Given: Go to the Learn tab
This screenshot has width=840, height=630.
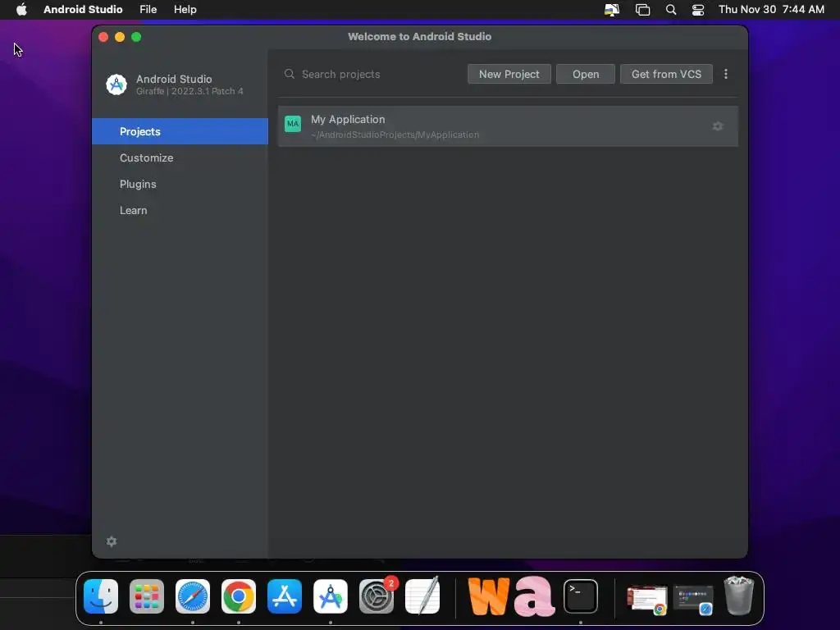Looking at the screenshot, I should 180,210.
